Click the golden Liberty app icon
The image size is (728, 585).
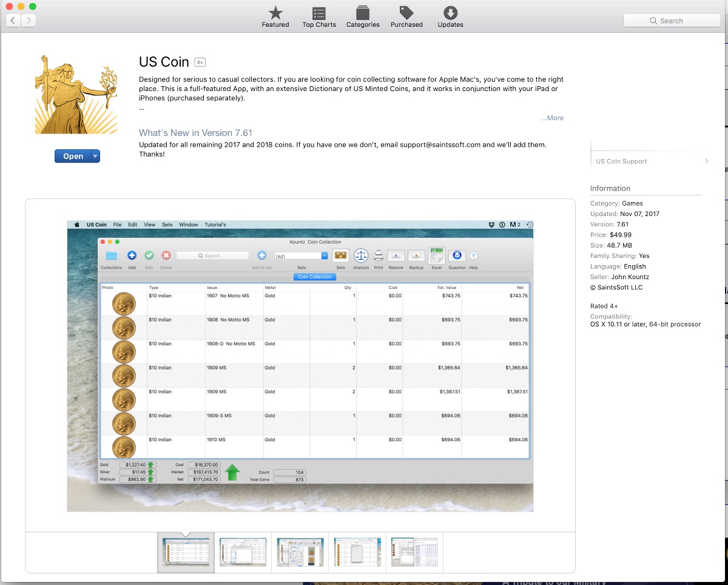(76, 94)
